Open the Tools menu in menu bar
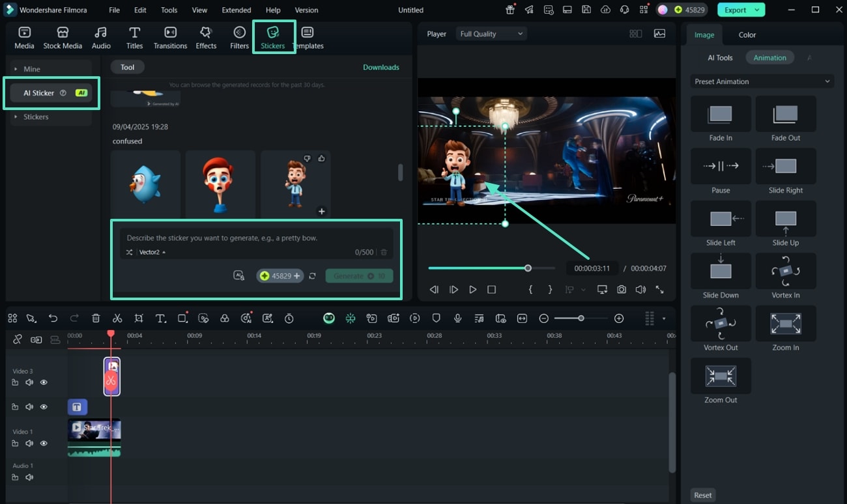Screen dimensions: 847x504 pyautogui.click(x=169, y=10)
